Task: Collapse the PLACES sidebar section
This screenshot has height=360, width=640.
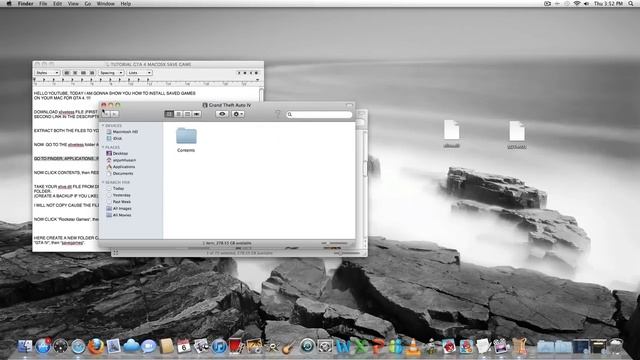Action: [103, 147]
